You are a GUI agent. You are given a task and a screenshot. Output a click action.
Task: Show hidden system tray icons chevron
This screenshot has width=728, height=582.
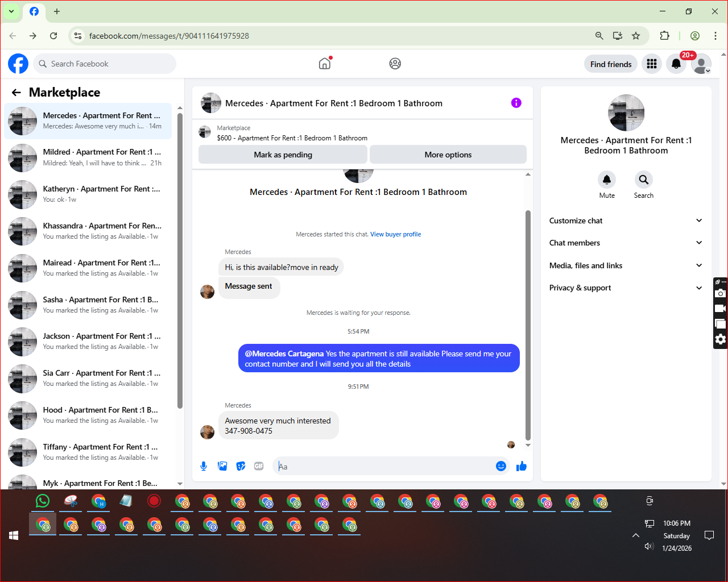(x=636, y=535)
